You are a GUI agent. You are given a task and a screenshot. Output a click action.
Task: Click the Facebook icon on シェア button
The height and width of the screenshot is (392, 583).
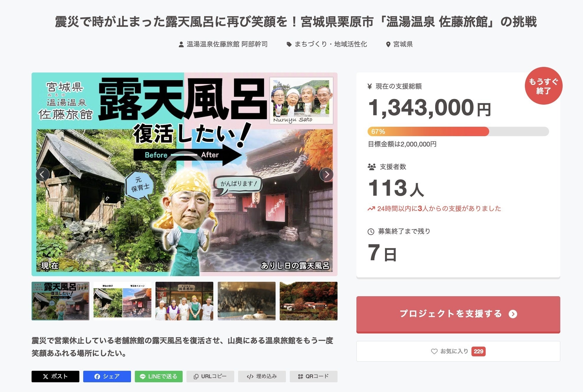[x=97, y=377]
